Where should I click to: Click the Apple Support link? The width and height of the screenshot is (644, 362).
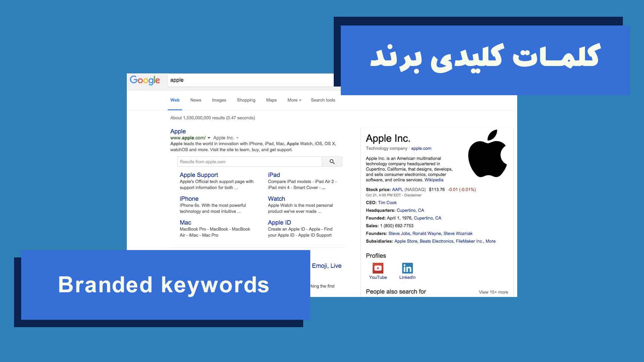(x=199, y=175)
